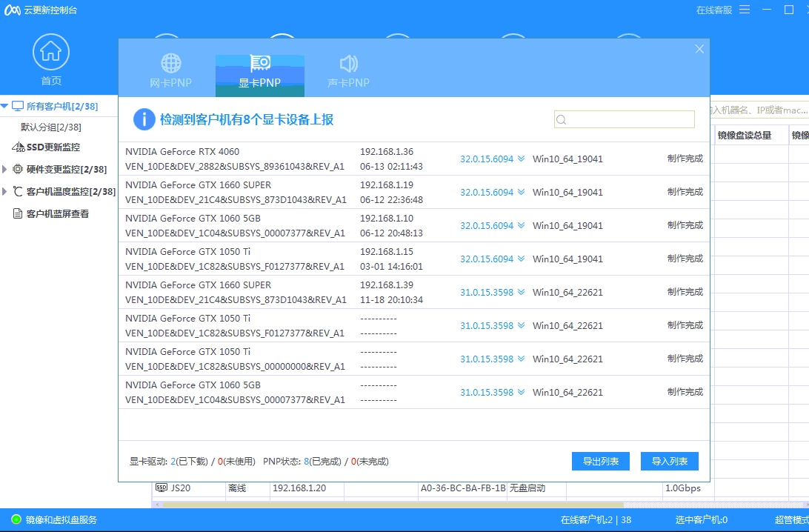Click the 1.0Gbps cell in client list

[x=682, y=488]
